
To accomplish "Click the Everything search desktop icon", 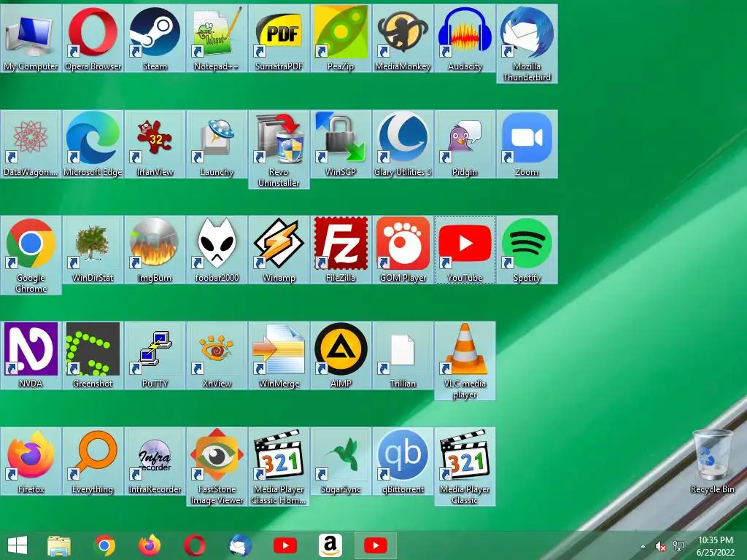I will [x=93, y=461].
